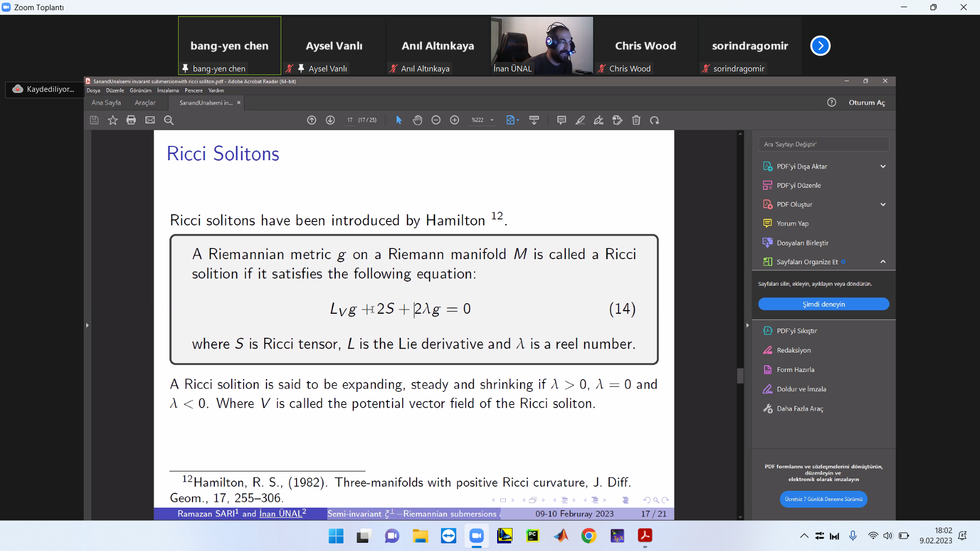Open the İmzalama menu
Viewport: 980px width, 551px height.
[168, 90]
